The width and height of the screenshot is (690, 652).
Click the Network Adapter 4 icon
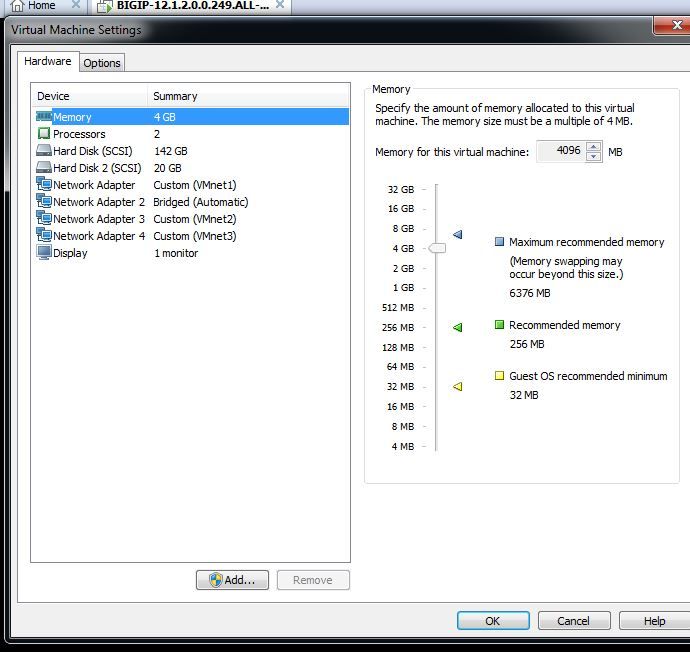coord(44,235)
